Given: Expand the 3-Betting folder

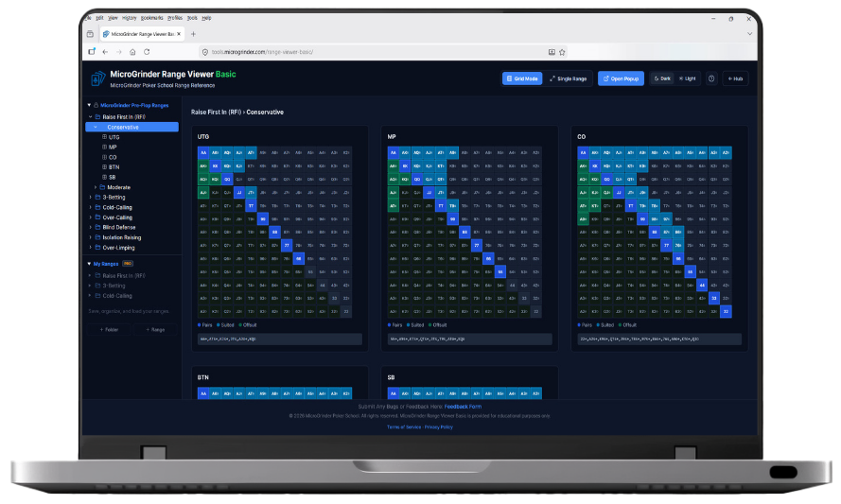Looking at the screenshot, I should [90, 198].
